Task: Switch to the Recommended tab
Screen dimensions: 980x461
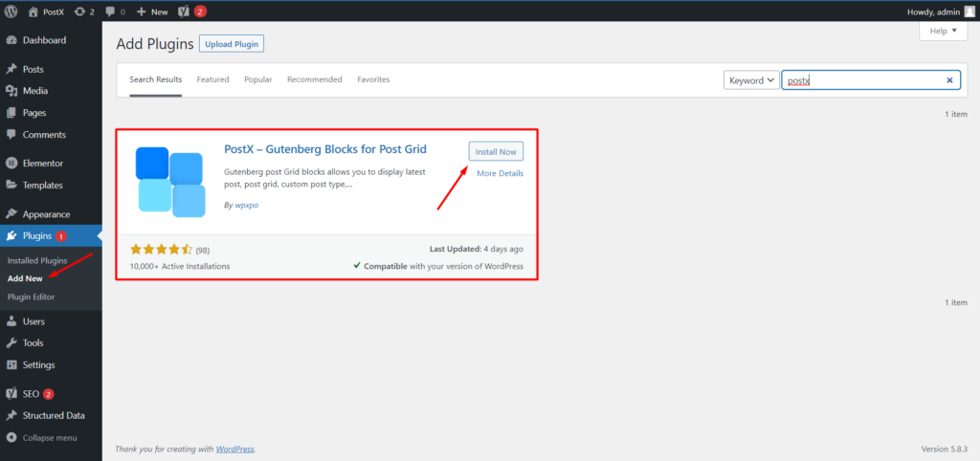Action: click(x=315, y=80)
